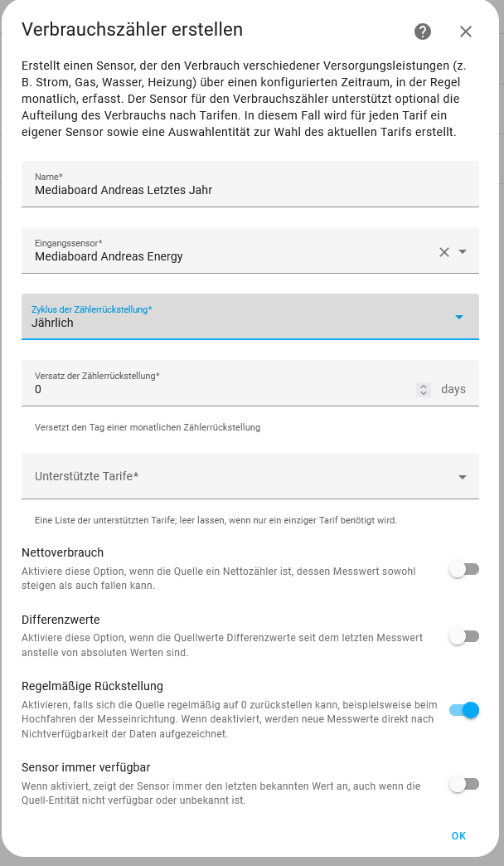Screen dimensions: 504x866
Task: Expand the Unterstützte Tarife dropdown arrow
Action: tap(463, 477)
